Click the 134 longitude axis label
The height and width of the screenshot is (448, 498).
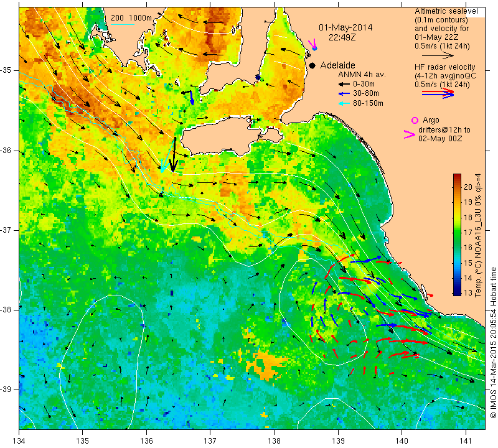(19, 441)
